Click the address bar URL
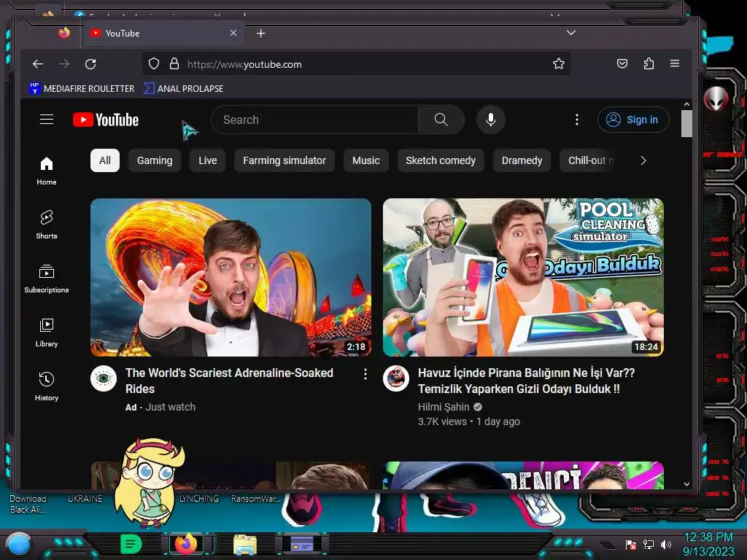Screen dimensions: 747x560 pos(244,64)
